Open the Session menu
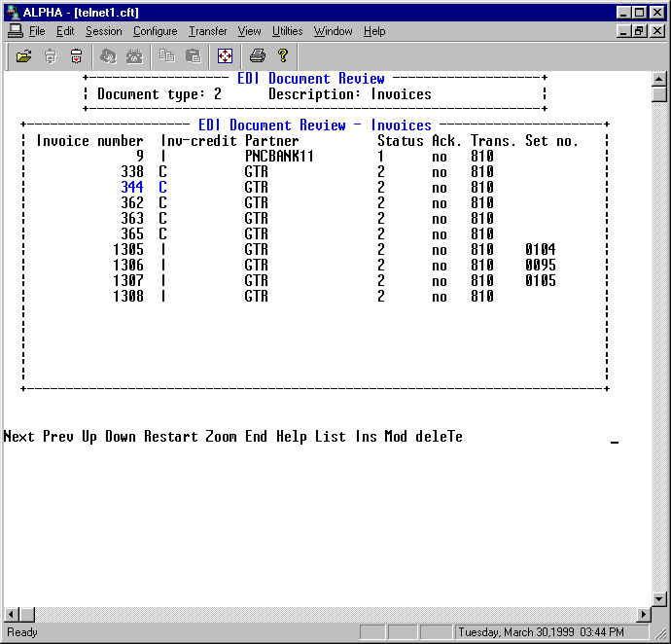Screen dimensions: 671x644 pos(103,31)
